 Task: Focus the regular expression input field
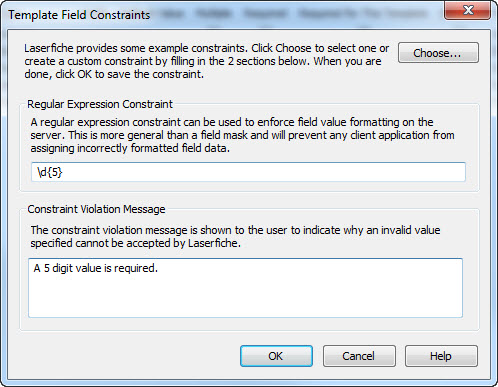click(x=248, y=172)
